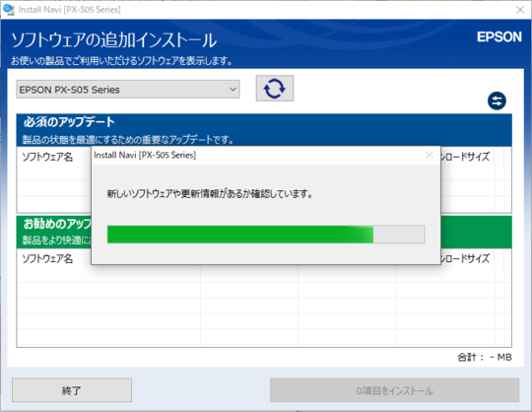Viewport: 532px width, 412px height.
Task: Click the 終了 button
Action: point(72,390)
